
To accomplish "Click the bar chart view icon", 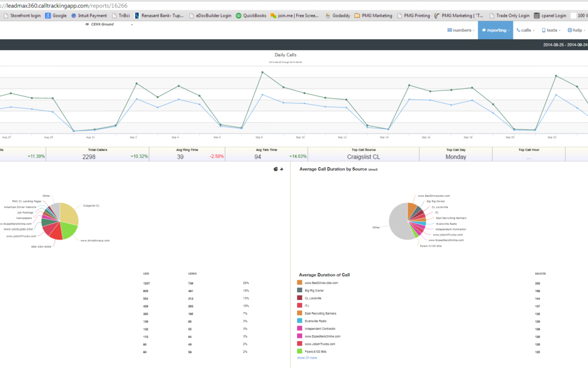I will 281,169.
